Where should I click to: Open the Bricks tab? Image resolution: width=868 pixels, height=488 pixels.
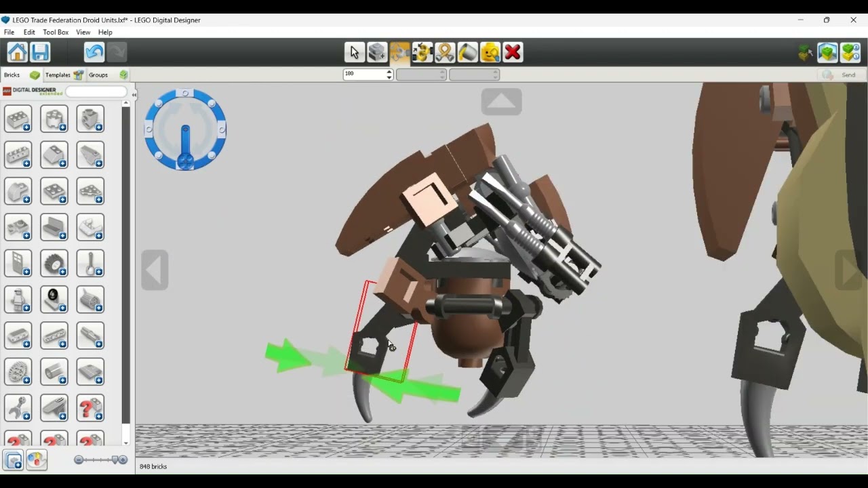[22, 75]
